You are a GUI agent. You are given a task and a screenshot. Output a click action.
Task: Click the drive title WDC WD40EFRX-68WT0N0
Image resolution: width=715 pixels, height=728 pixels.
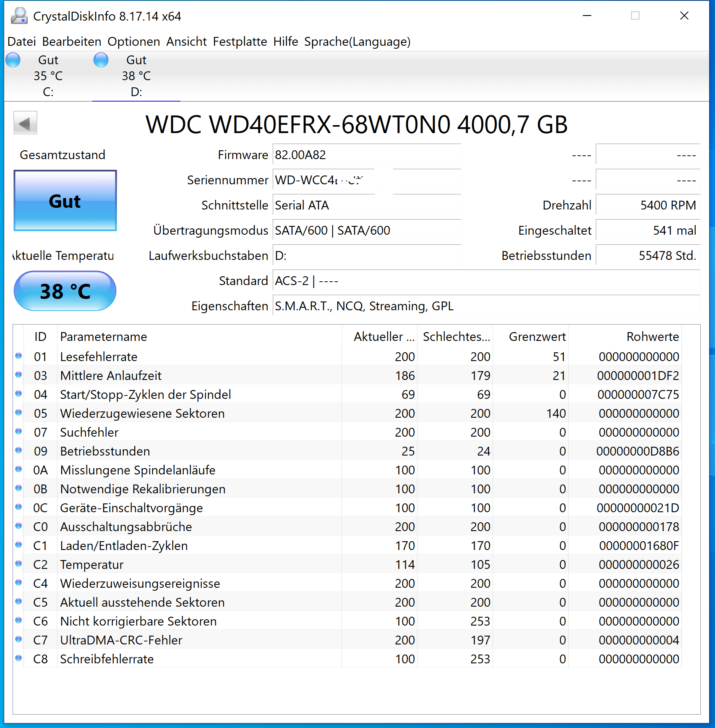point(357,125)
